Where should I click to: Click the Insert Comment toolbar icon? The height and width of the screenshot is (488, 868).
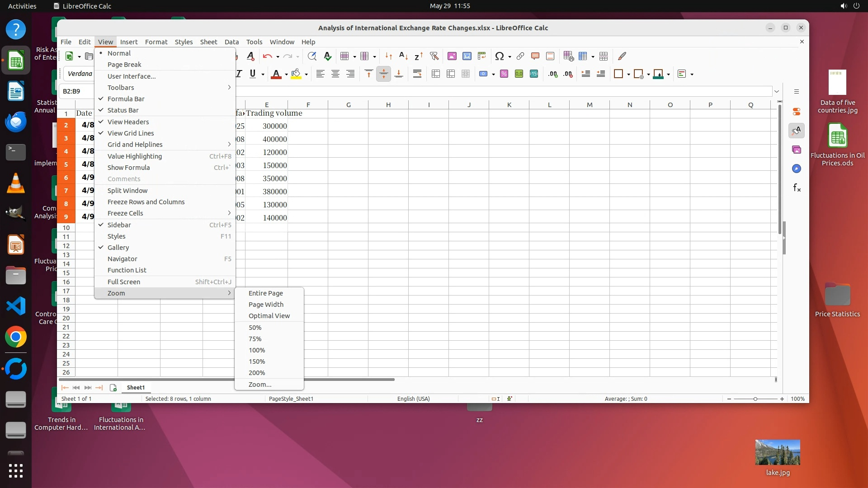(535, 56)
